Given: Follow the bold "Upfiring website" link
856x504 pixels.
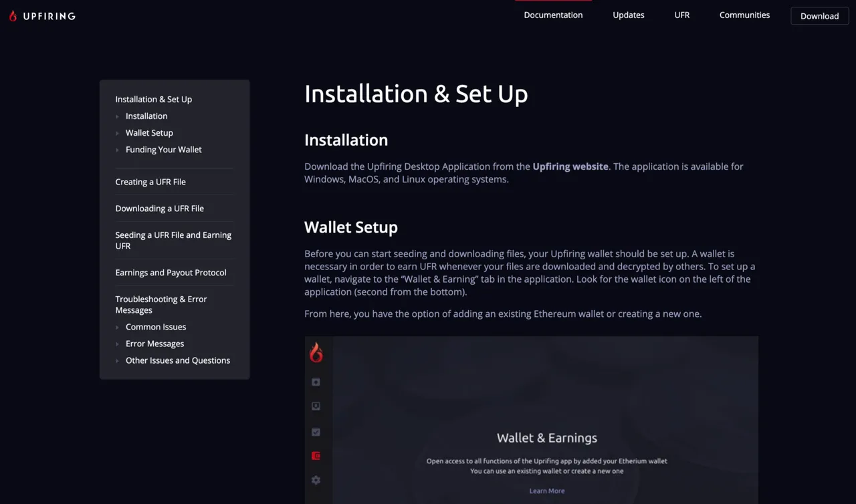Looking at the screenshot, I should (570, 166).
